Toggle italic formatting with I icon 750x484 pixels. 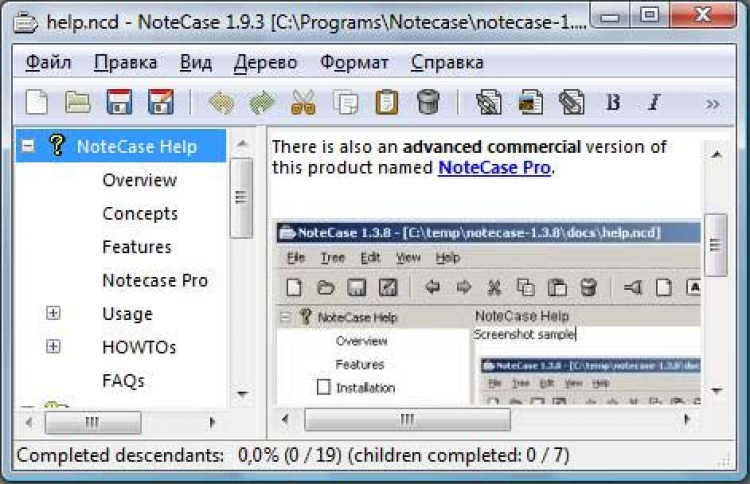pos(654,102)
